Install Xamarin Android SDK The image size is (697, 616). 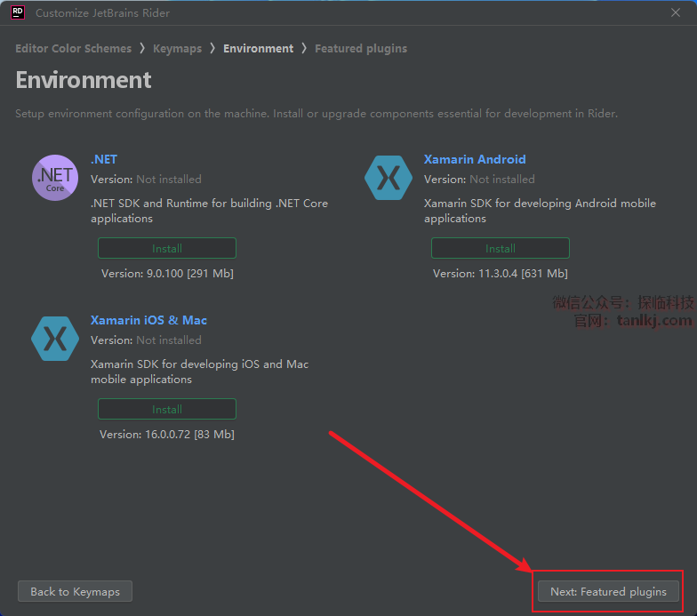pos(501,248)
